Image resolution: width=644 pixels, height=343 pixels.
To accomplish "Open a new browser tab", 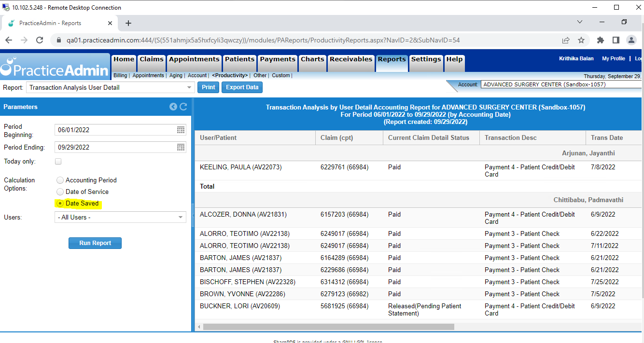I will click(x=128, y=23).
